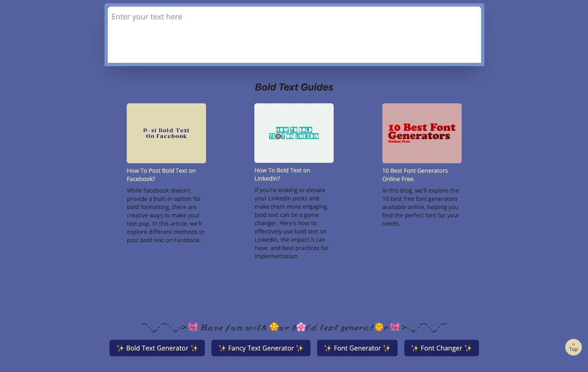Open the How To Bold Text On LinkedIn thumbnail
The width and height of the screenshot is (588, 372).
(x=294, y=133)
